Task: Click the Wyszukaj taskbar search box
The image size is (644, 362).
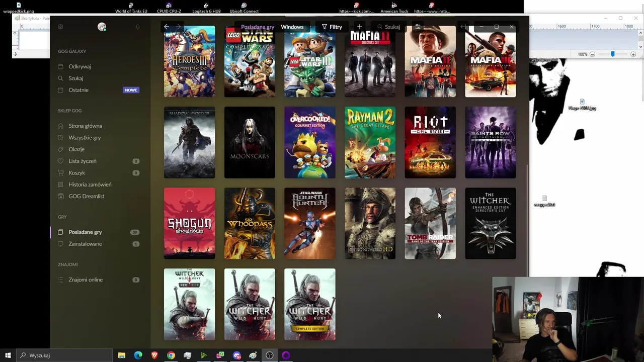Action: coord(64,355)
